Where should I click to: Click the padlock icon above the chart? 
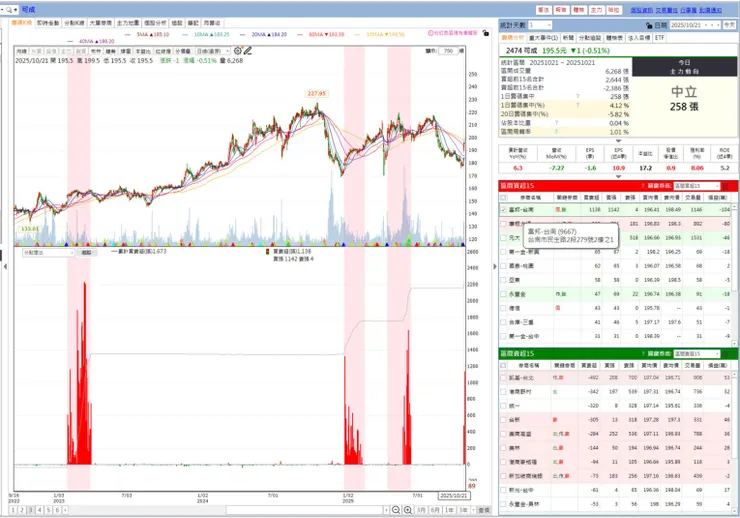tap(486, 33)
